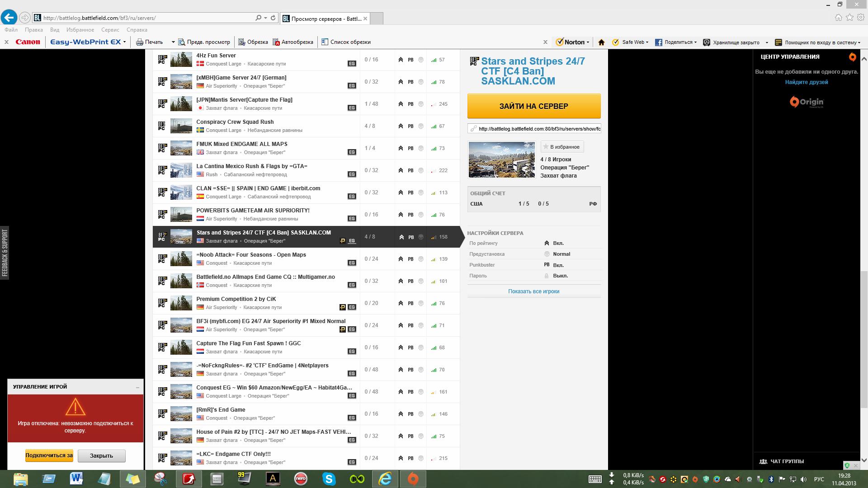The width and height of the screenshot is (868, 488).
Task: Refresh the page using the address bar icon
Action: coord(273,18)
